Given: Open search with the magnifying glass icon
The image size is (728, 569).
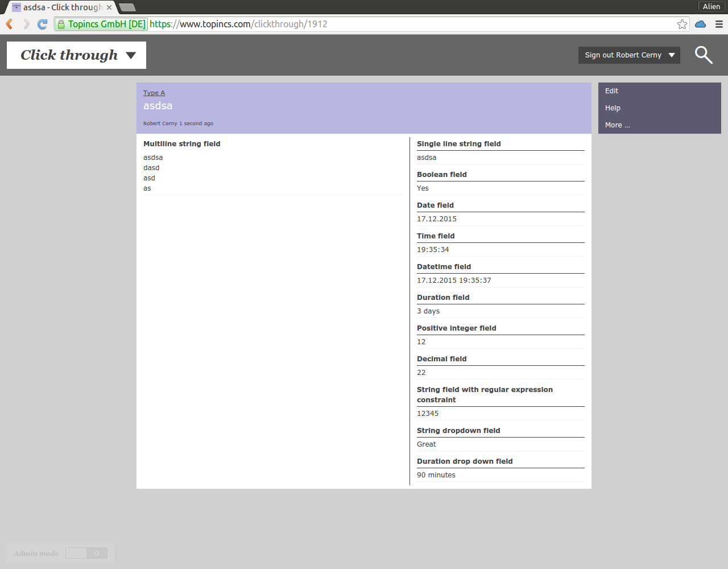Looking at the screenshot, I should coord(704,55).
